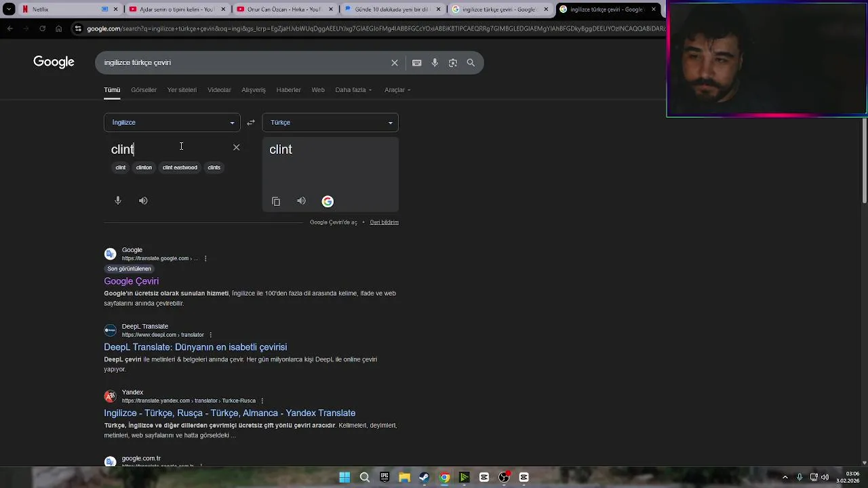Image resolution: width=868 pixels, height=488 pixels.
Task: Open Epic Games from taskbar
Action: point(384,477)
